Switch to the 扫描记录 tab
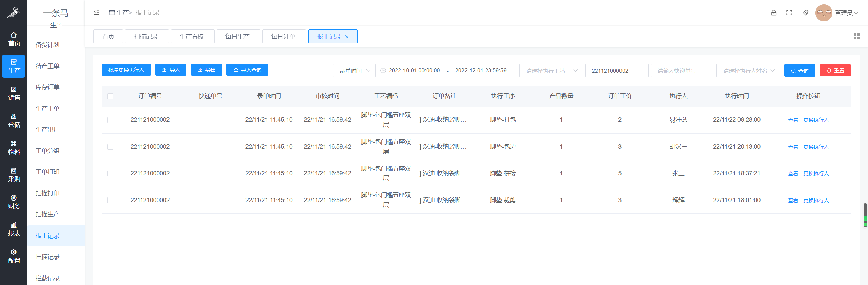868x285 pixels. [x=147, y=36]
